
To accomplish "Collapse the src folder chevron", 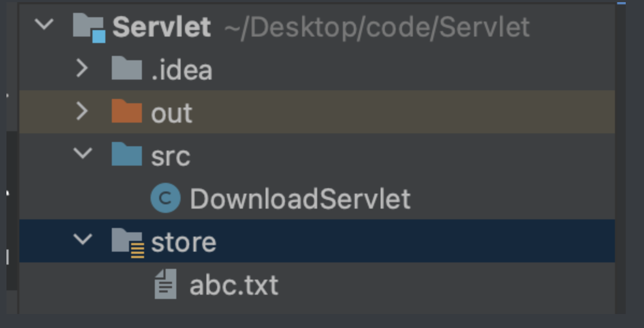I will [82, 154].
